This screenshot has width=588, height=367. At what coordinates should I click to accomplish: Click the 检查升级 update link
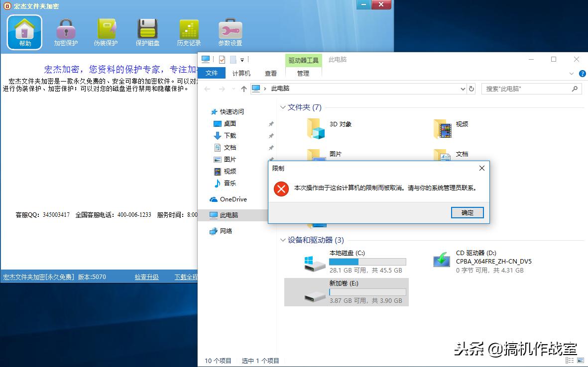[146, 277]
